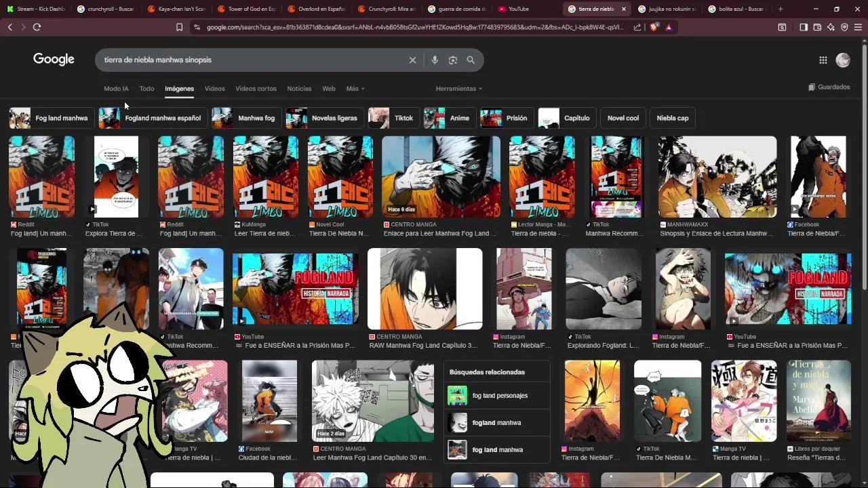Filter by Fogland manhwa español chip

pyautogui.click(x=153, y=118)
